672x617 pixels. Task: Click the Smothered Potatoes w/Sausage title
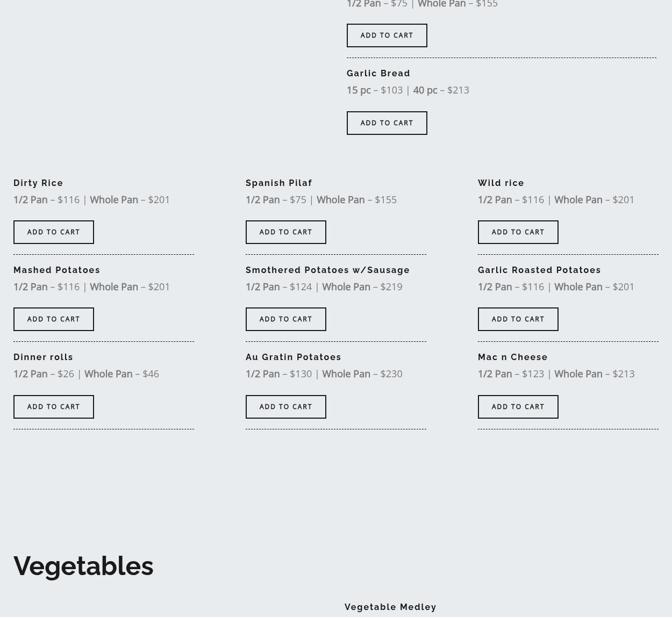(327, 270)
